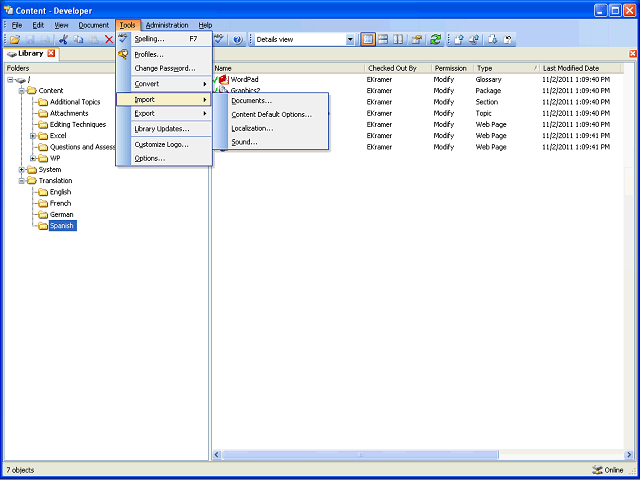This screenshot has height=480, width=640.
Task: Open the Administration menu
Action: [167, 25]
